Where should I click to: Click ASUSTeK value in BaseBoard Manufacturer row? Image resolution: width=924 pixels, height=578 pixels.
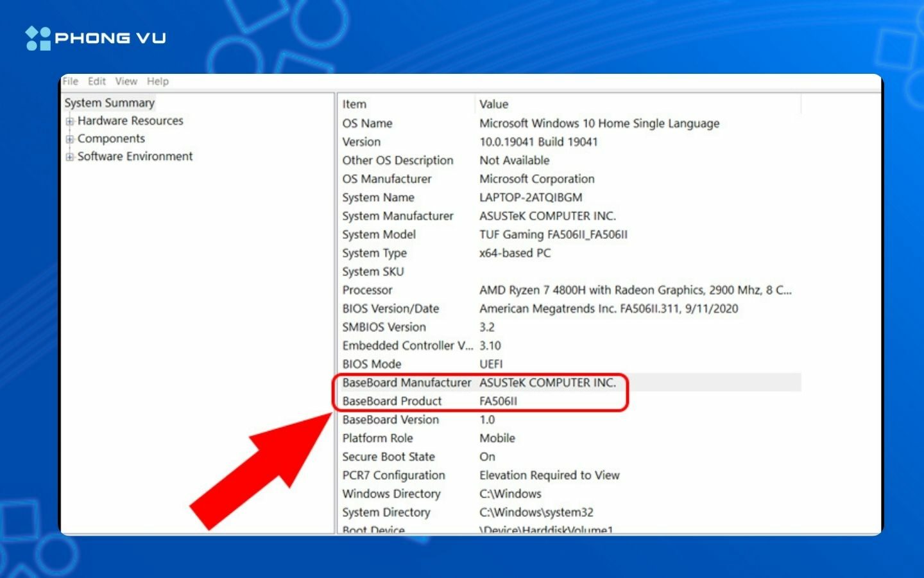pyautogui.click(x=547, y=383)
